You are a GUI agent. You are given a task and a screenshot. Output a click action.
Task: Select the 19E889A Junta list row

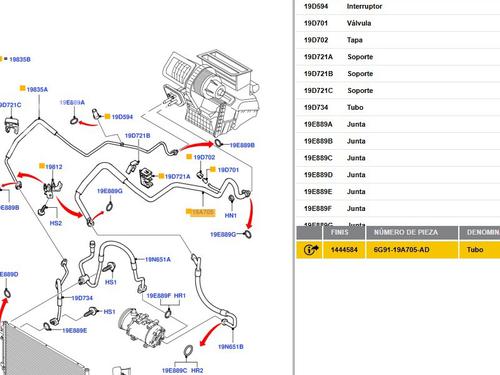(x=398, y=124)
